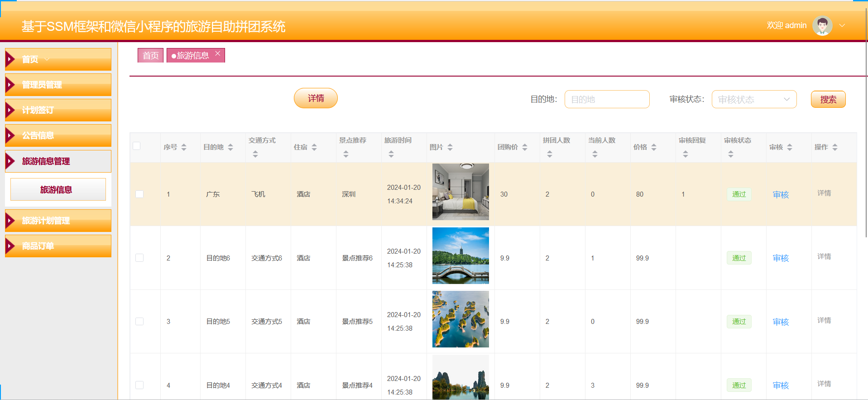Open the islands image in 目的地5 row
This screenshot has height=400, width=868.
coord(460,319)
